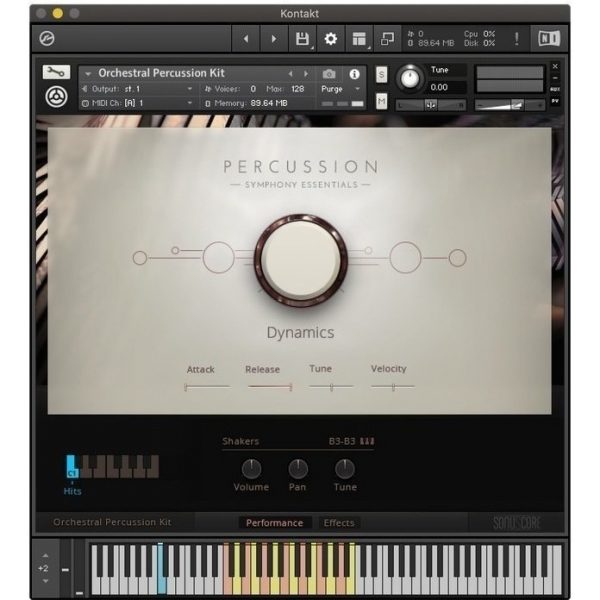
Task: Go to previous instrument with left arrow
Action: tap(246, 39)
